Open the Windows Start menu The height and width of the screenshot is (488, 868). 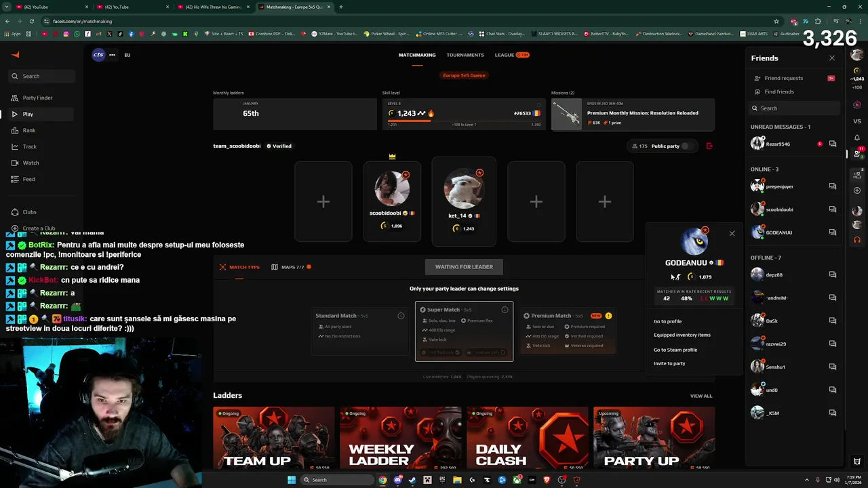292,480
